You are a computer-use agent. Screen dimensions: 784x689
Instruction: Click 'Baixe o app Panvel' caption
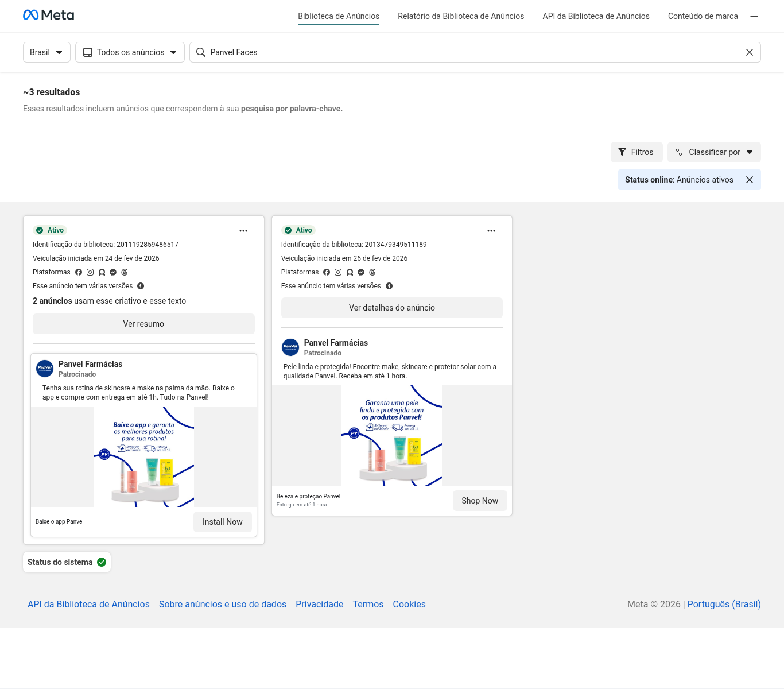[60, 522]
